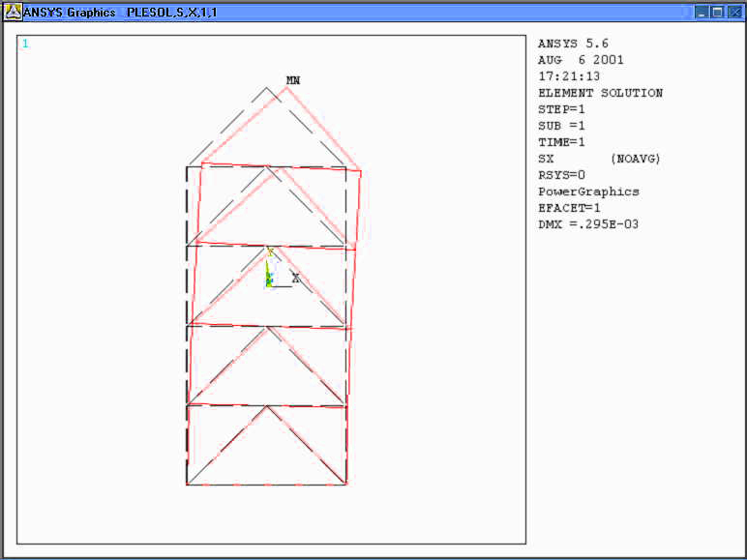This screenshot has width=747, height=560.
Task: Click the EFACET=1 label
Action: [569, 208]
